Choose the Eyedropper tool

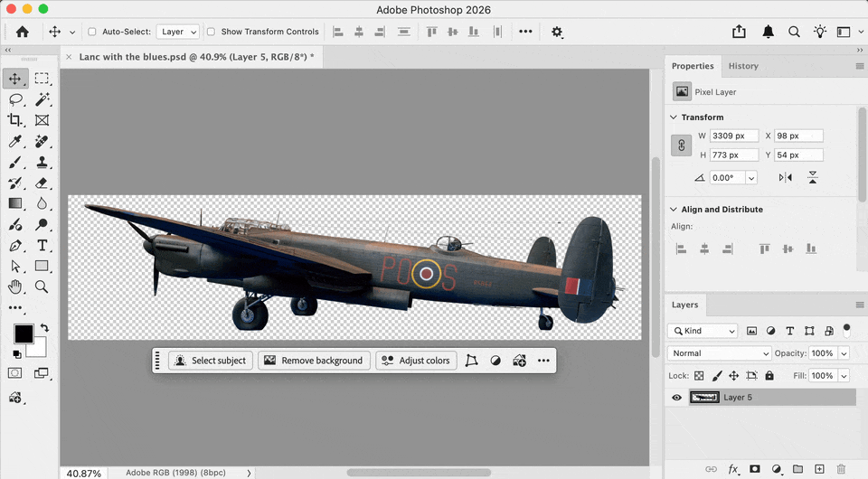[15, 141]
